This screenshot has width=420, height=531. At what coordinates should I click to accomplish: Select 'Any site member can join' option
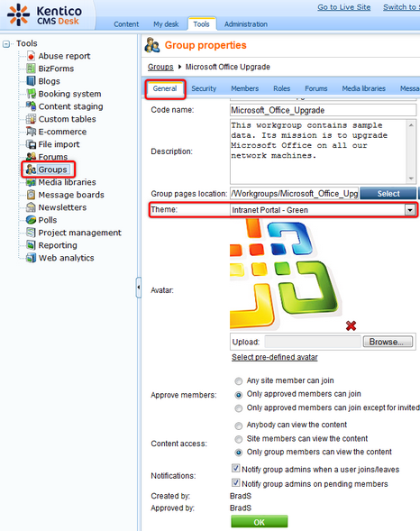pyautogui.click(x=239, y=381)
